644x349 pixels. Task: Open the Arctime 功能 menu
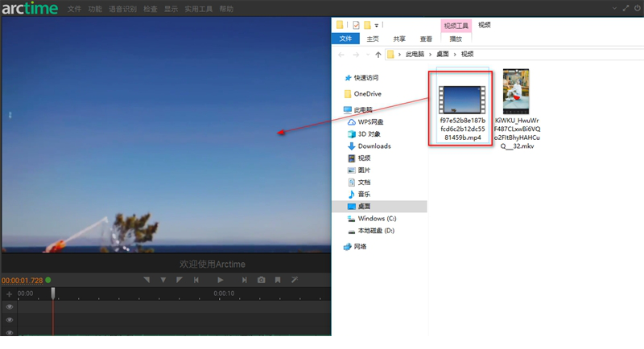(x=95, y=9)
